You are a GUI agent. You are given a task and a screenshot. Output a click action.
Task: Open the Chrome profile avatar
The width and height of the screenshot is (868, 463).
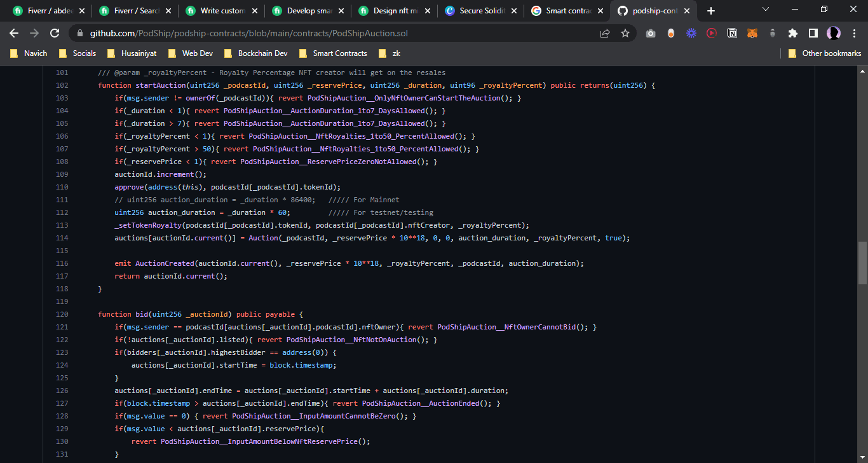pos(833,33)
